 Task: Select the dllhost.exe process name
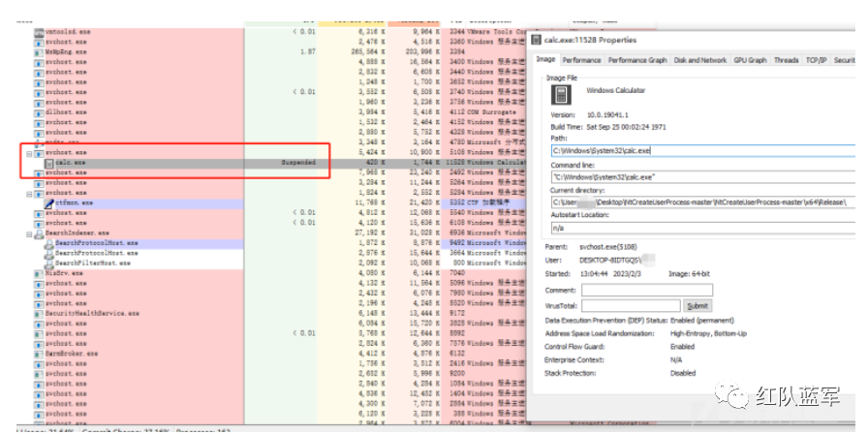click(66, 113)
